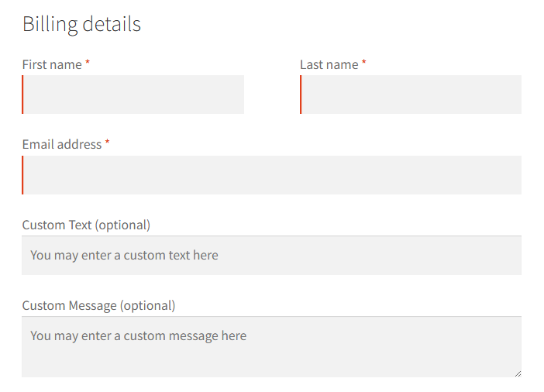This screenshot has width=544, height=392.
Task: Click placeholder "You may enter a custom text here"
Action: tap(124, 256)
